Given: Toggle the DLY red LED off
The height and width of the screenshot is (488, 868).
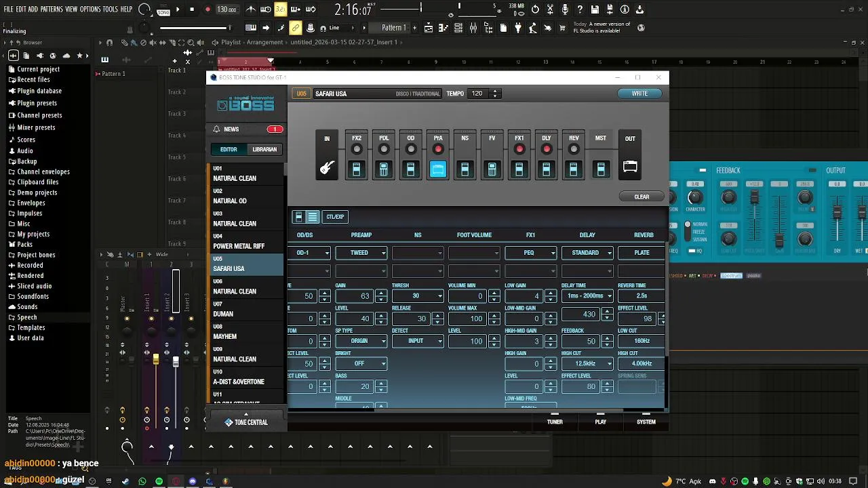Looking at the screenshot, I should click(x=547, y=149).
